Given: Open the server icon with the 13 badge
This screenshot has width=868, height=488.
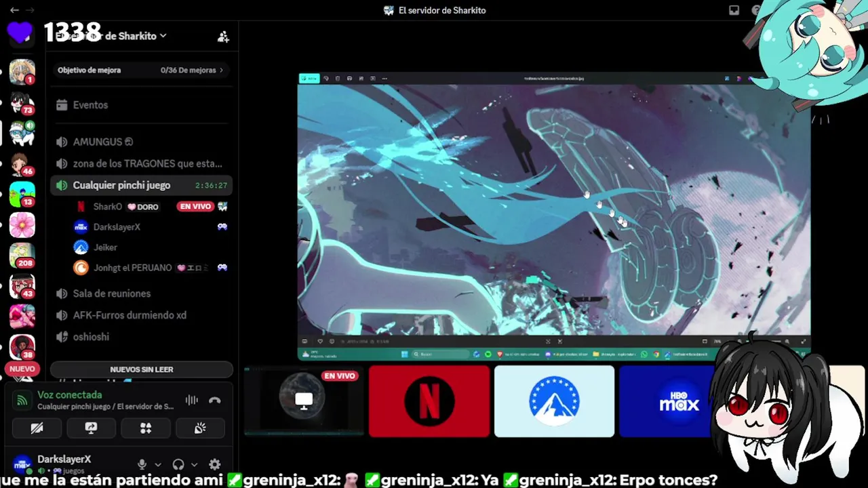Looking at the screenshot, I should click(22, 195).
